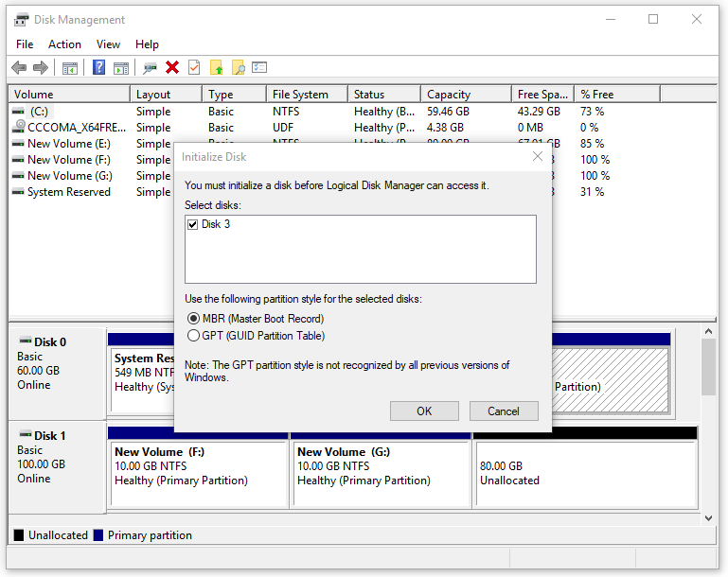Select the New Volume (G:) drive icon

coord(18,176)
